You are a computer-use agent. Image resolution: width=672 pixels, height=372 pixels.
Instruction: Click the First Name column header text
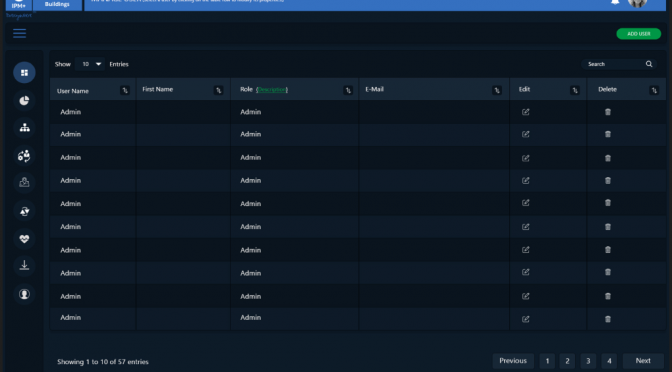click(158, 89)
